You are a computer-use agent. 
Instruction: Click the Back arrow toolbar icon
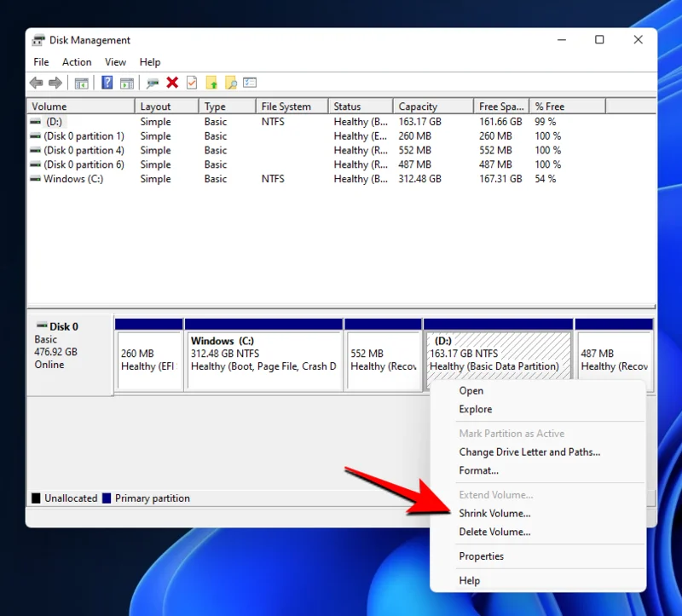pyautogui.click(x=36, y=83)
